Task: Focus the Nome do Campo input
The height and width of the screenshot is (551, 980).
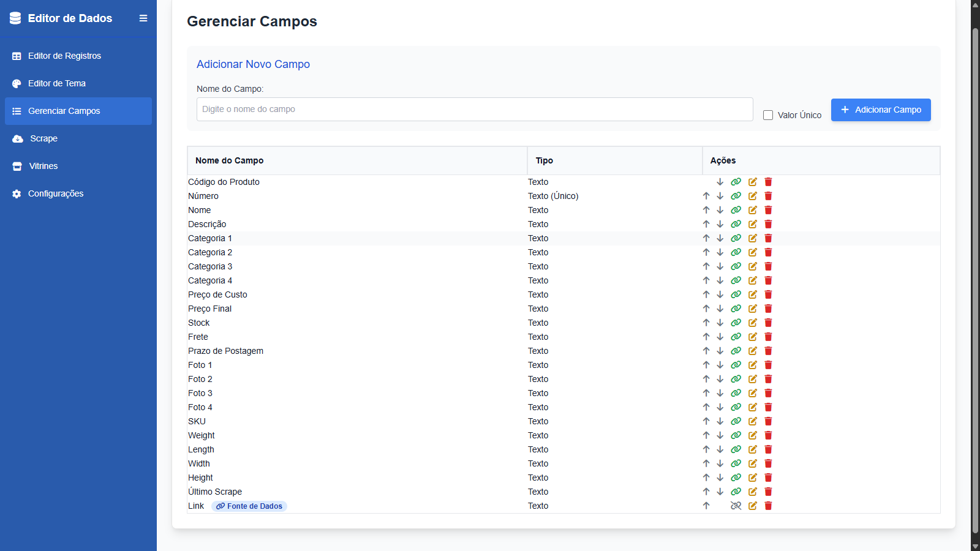Action: click(474, 109)
